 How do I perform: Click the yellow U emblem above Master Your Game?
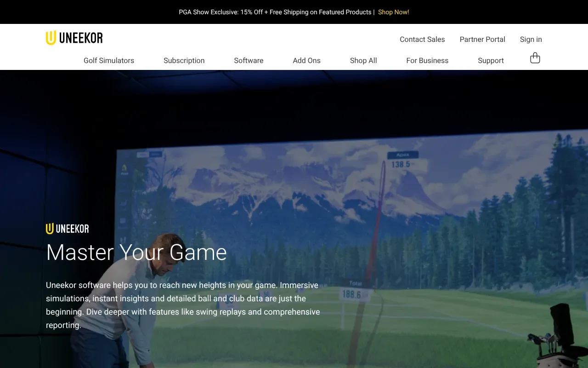tap(49, 228)
